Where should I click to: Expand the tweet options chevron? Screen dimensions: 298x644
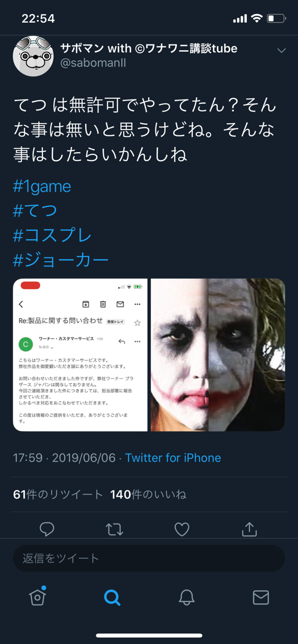pos(282,51)
